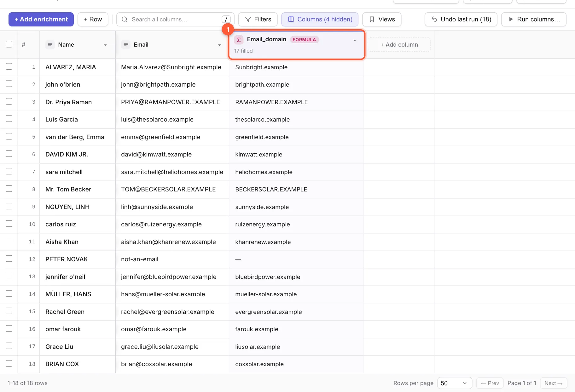Click the BECKERSOLAR.EXAMPLE cell
Screen dimensions: 575x392
click(296, 190)
